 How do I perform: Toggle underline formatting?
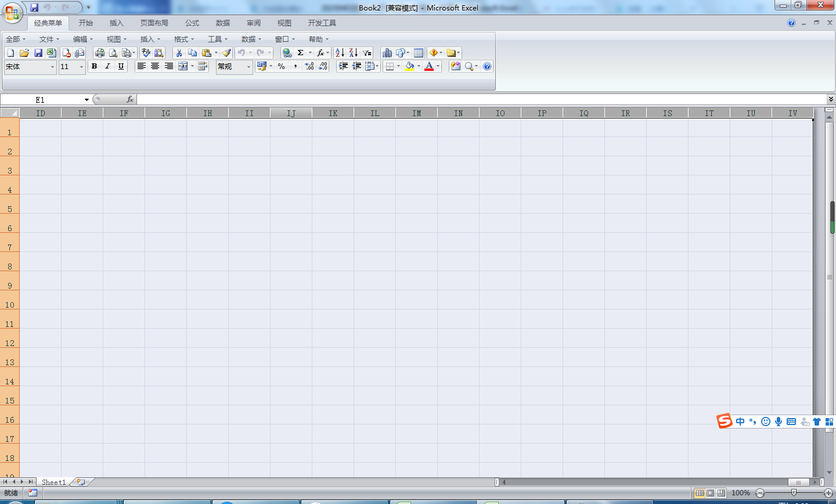pos(121,67)
